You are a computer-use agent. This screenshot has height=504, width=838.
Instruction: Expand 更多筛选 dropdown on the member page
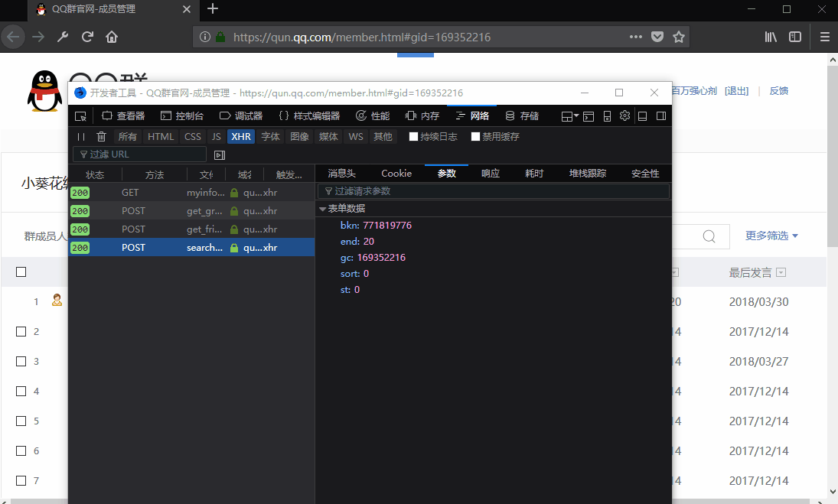[771, 236]
